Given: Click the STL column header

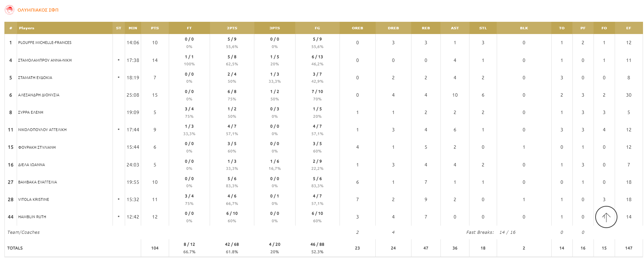Looking at the screenshot, I should click(483, 28).
